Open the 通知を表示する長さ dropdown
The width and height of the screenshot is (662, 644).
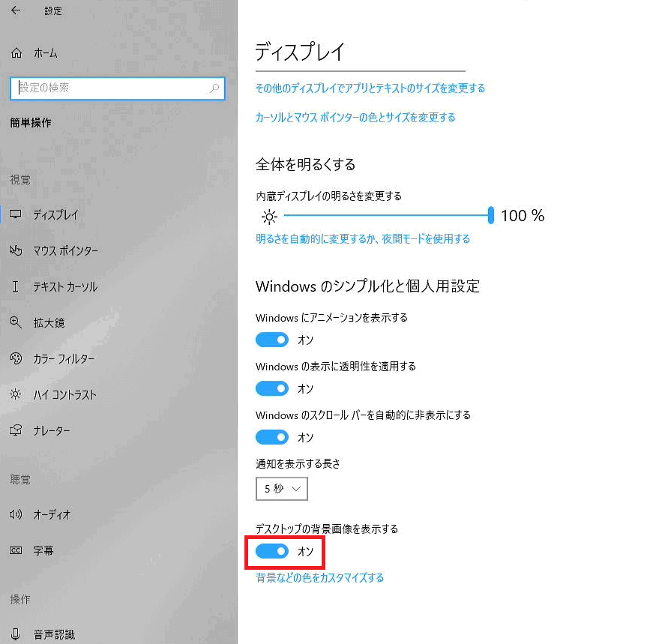pyautogui.click(x=282, y=489)
